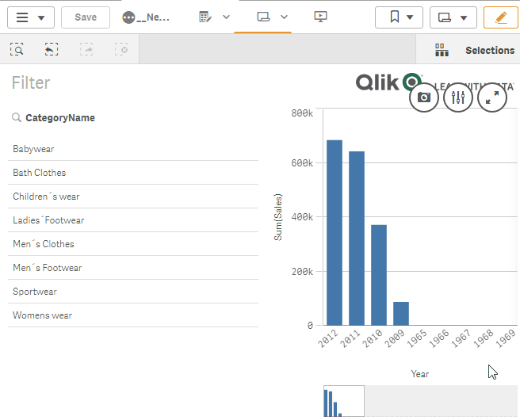
Task: Click the 2011 bar in the chart
Action: 357,239
